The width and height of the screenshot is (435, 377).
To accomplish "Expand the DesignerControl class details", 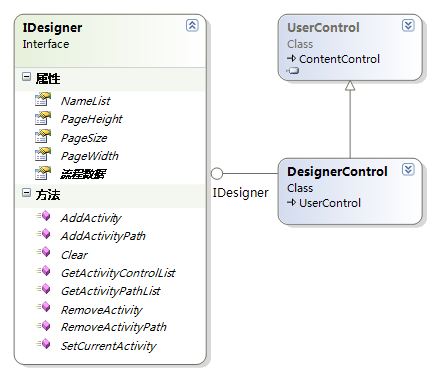I will tap(408, 170).
